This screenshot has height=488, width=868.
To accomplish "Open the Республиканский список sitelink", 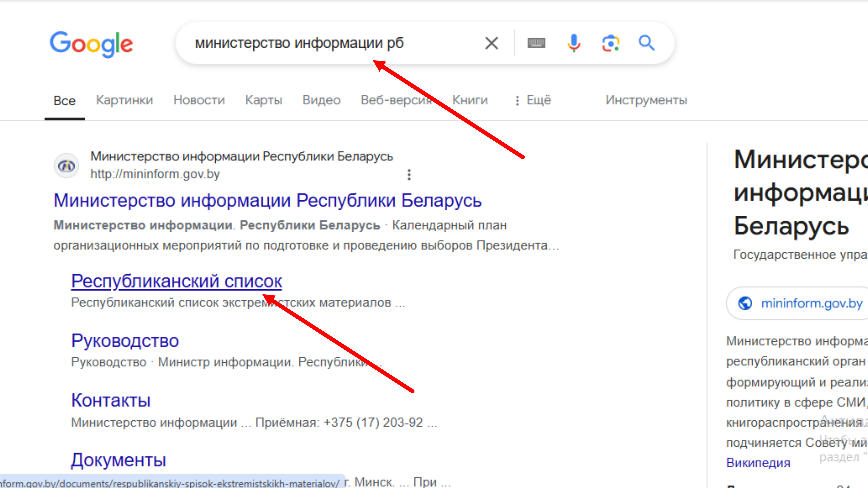I will point(176,281).
